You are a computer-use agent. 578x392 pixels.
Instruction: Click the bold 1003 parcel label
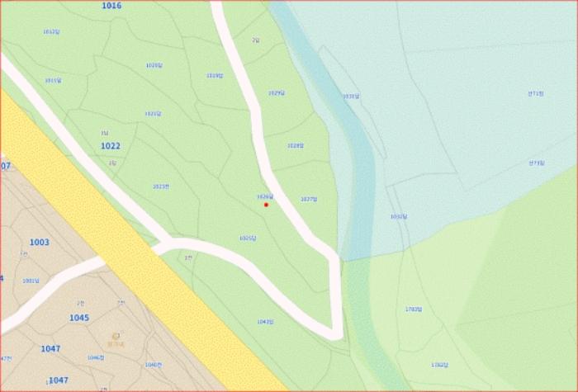tap(39, 243)
